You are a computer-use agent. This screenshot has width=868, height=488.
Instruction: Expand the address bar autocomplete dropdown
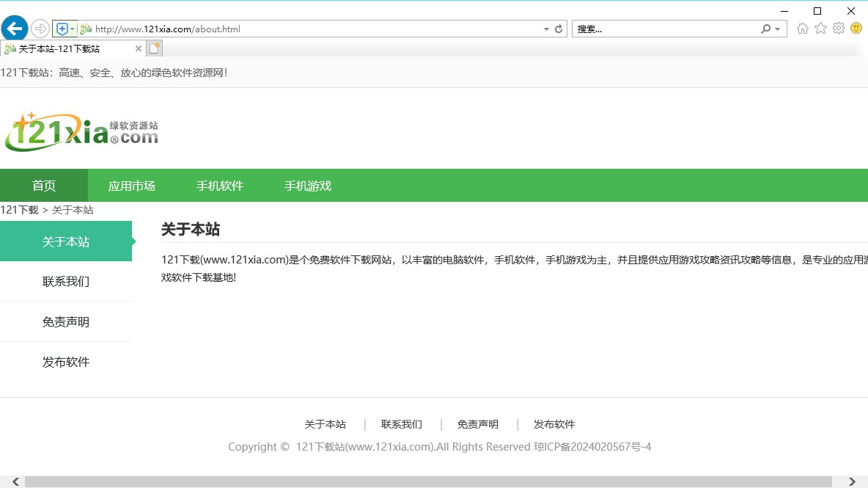(546, 29)
